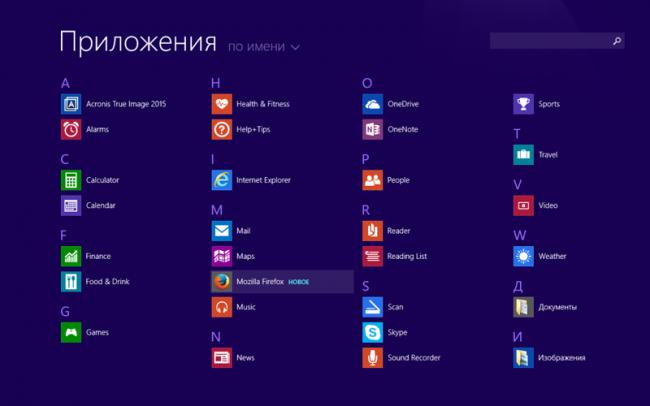The height and width of the screenshot is (406, 650).
Task: Launch the Scan app icon
Action: (372, 307)
